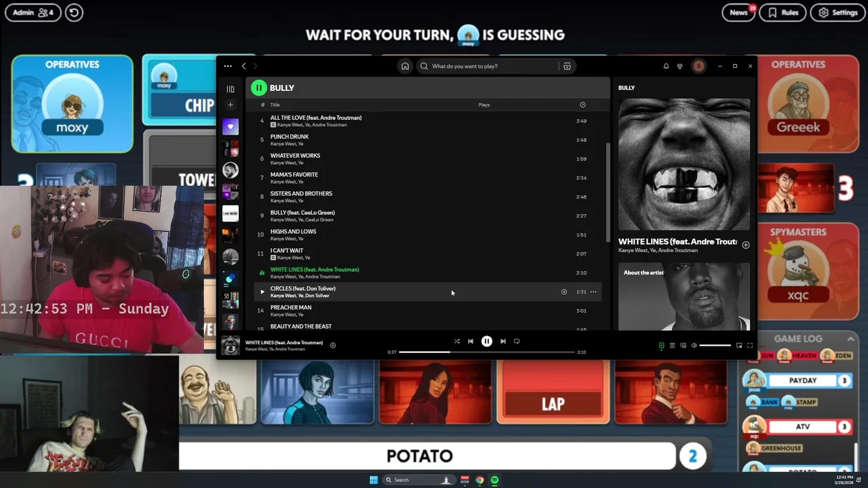Open CeeLo Green artist link under BULLY track
868x488 pixels.
click(319, 220)
